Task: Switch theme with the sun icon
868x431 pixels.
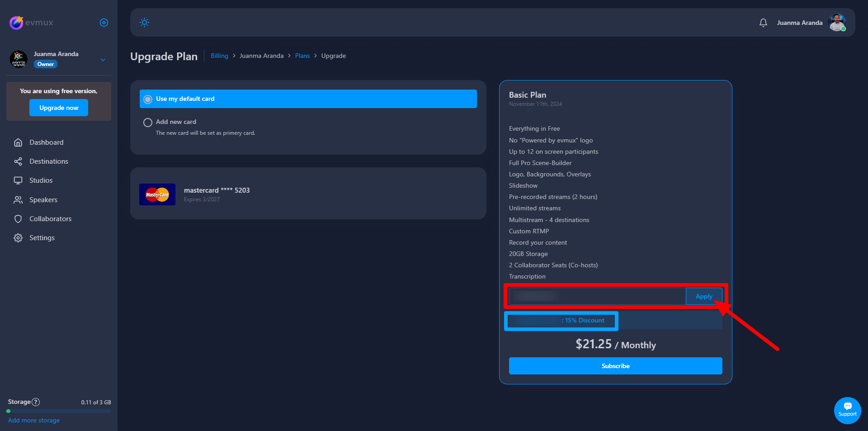Action: pos(144,22)
